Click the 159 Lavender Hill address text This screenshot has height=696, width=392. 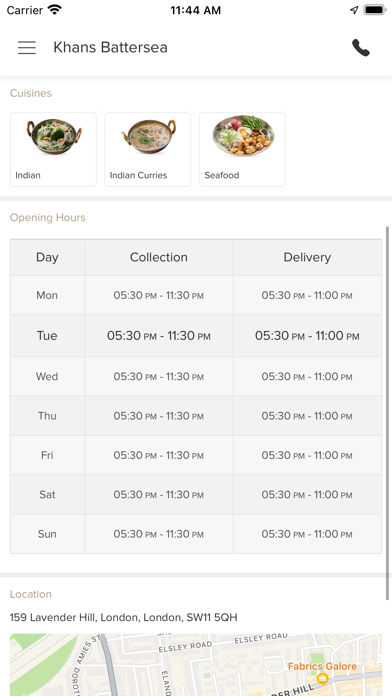(124, 617)
